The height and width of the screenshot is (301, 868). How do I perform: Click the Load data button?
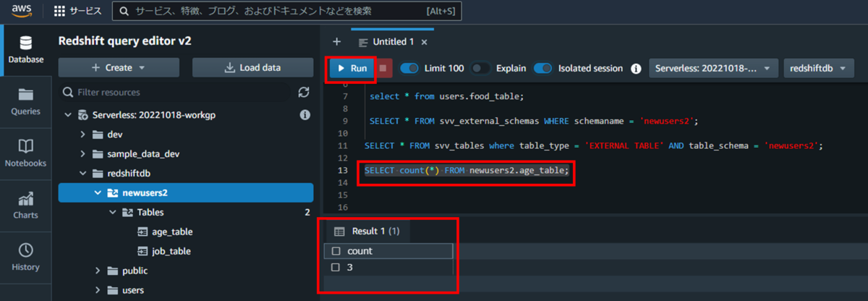click(252, 67)
